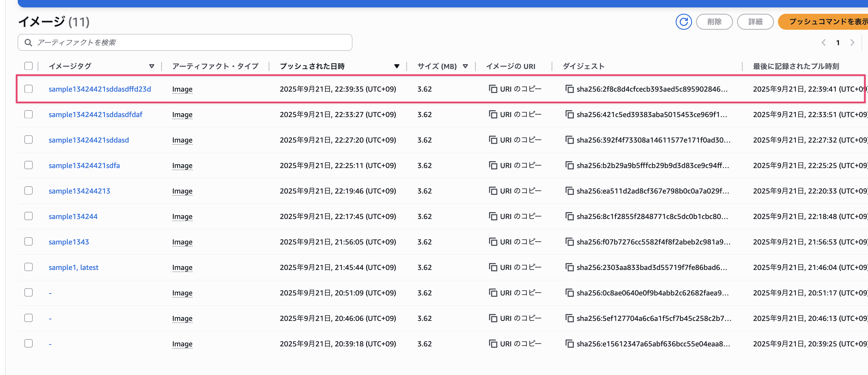Tick checkbox for sample1, latest row
The width and height of the screenshot is (868, 375).
point(29,267)
